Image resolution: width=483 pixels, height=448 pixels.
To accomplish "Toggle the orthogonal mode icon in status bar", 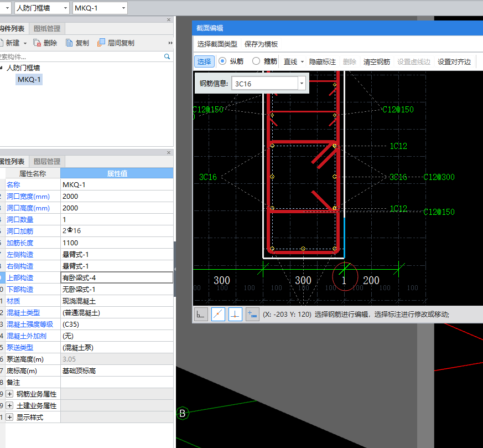I will pos(201,315).
